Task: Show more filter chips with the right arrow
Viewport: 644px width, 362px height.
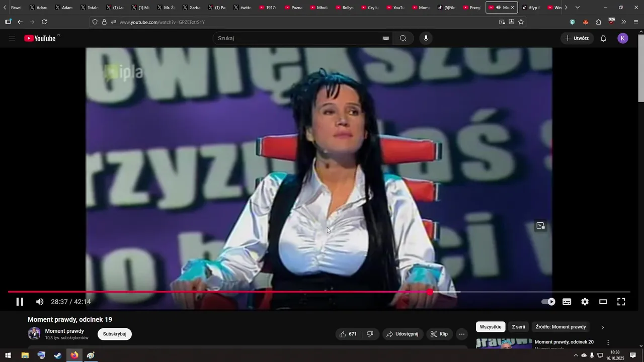Action: 603,327
